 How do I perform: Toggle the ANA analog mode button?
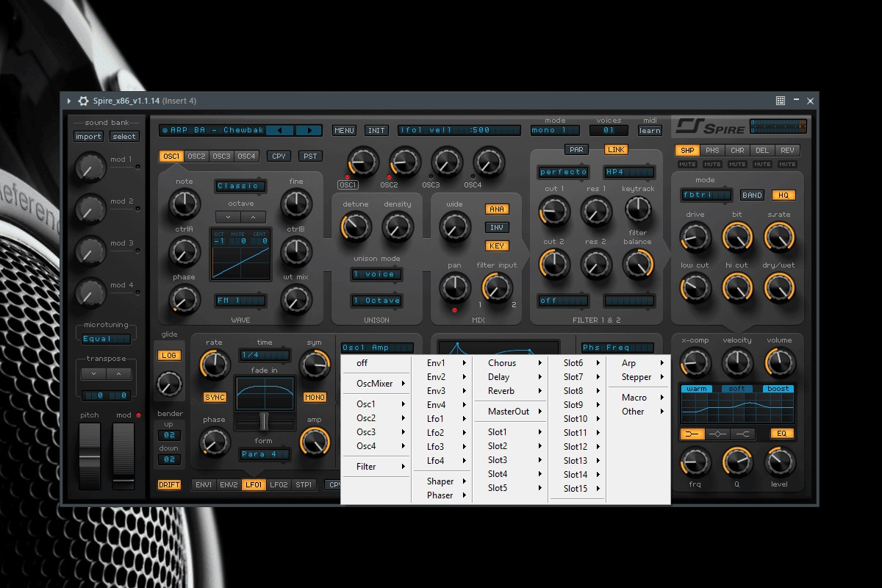498,209
